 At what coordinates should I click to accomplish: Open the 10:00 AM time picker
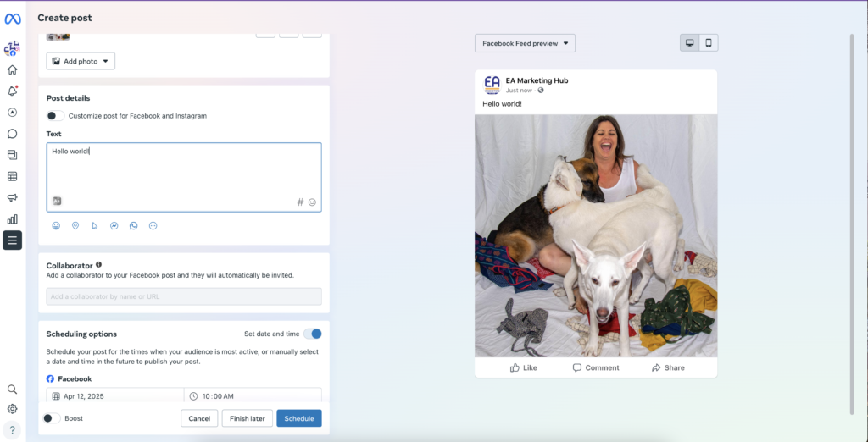click(253, 396)
